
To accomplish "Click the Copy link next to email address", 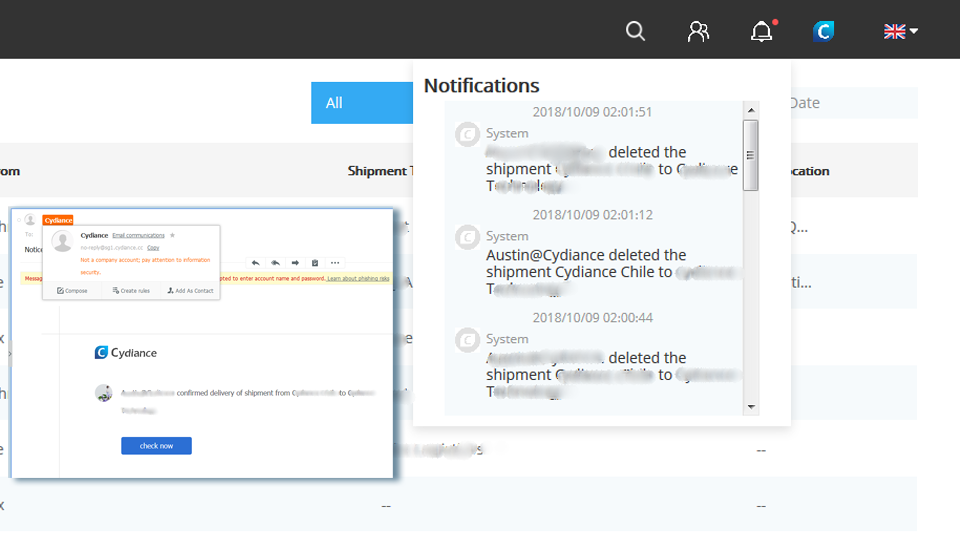I will (153, 247).
